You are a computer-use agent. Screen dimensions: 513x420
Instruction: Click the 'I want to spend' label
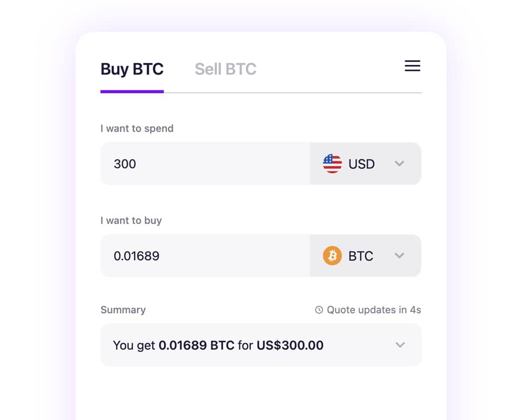click(x=137, y=128)
